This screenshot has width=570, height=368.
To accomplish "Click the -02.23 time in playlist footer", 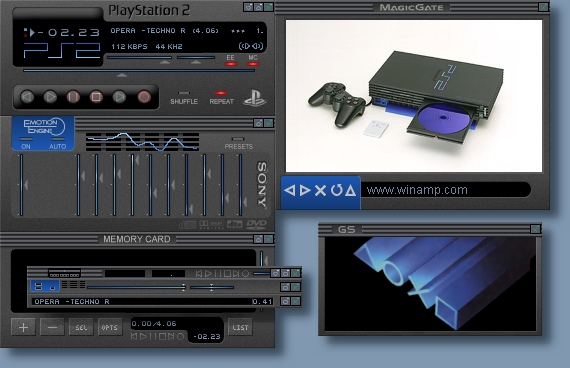I will (x=206, y=337).
